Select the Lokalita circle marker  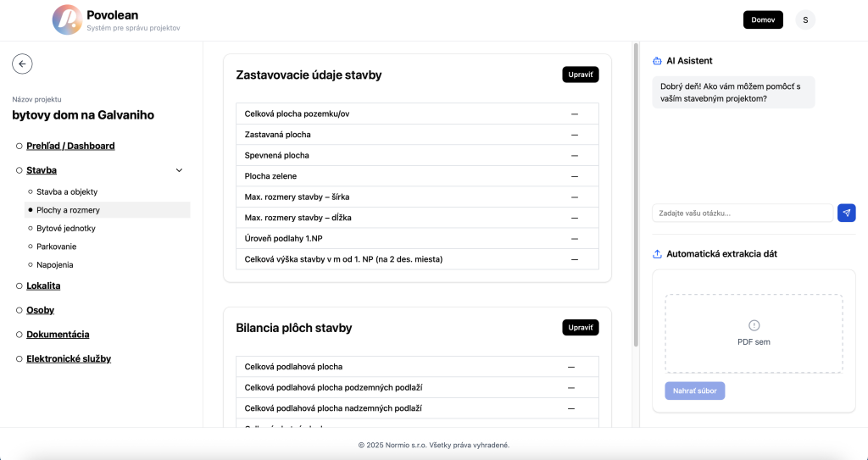19,286
